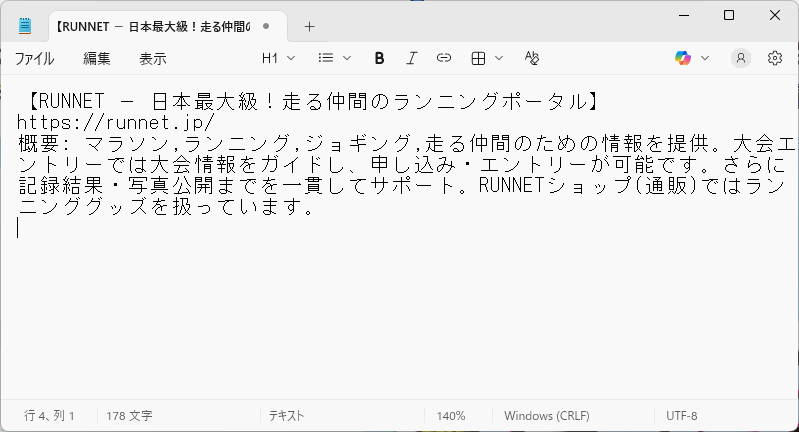The width and height of the screenshot is (799, 432).
Task: Click the 140% zoom level in status bar
Action: 451,415
